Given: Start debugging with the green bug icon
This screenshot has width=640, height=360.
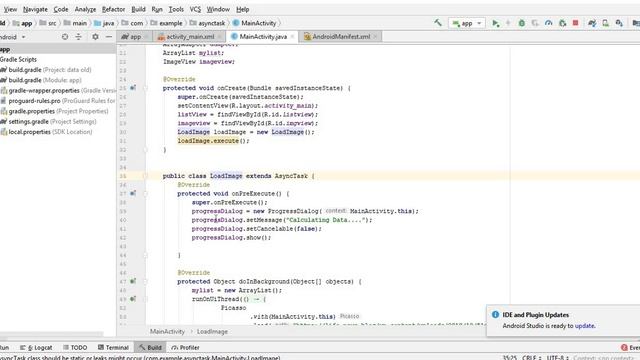Looking at the screenshot, I should pyautogui.click(x=522, y=23).
